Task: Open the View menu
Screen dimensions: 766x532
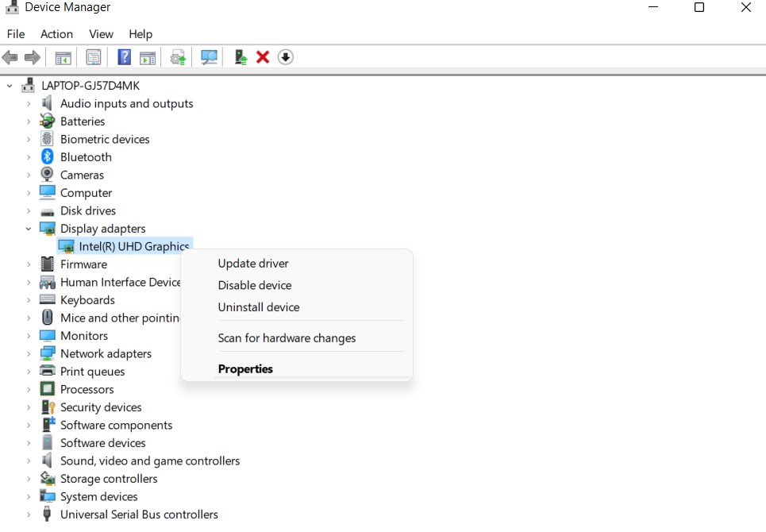Action: coord(101,34)
